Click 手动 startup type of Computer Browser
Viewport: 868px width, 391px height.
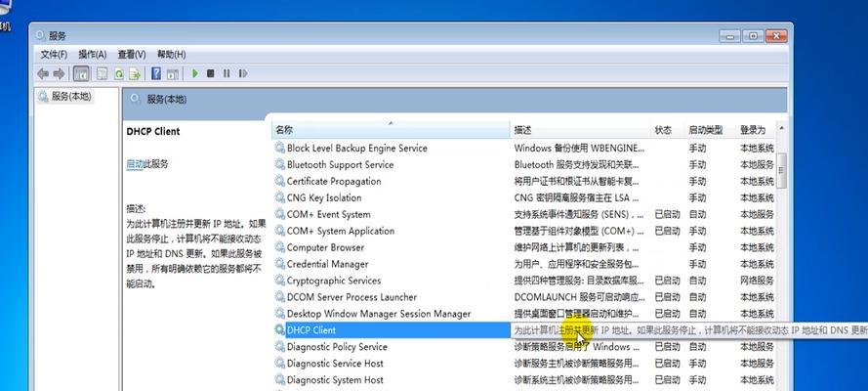pos(697,247)
